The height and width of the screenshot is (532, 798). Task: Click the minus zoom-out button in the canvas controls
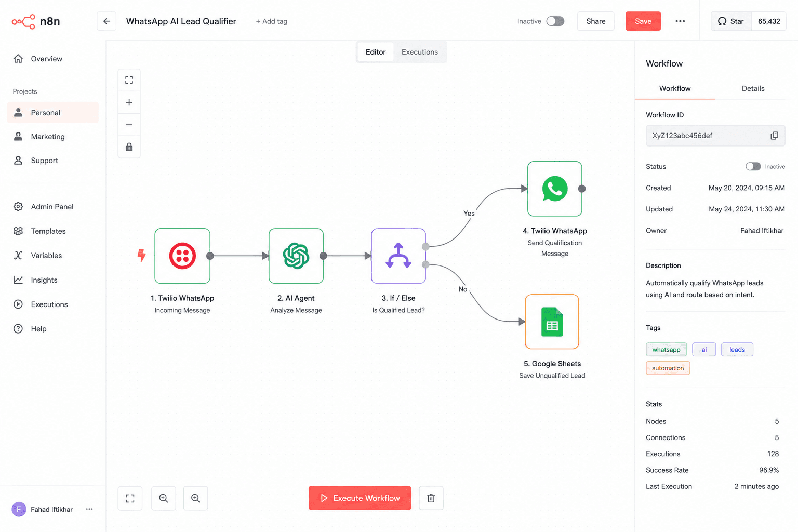129,125
